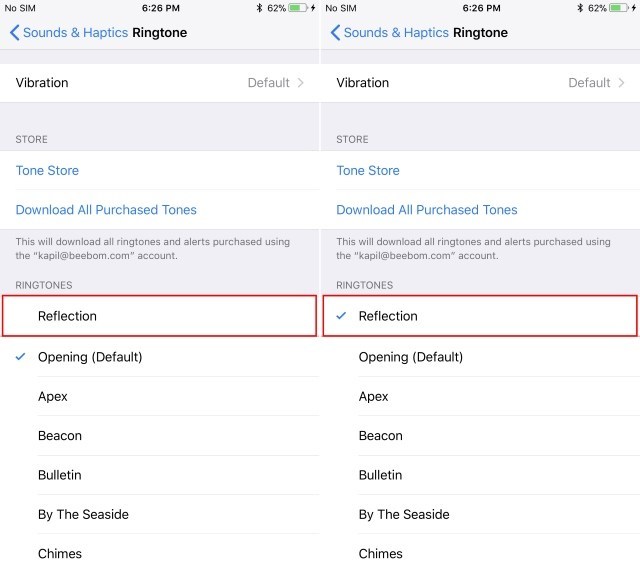Open Vibration Default chevron on right screen
The width and height of the screenshot is (640, 568).
tap(621, 83)
